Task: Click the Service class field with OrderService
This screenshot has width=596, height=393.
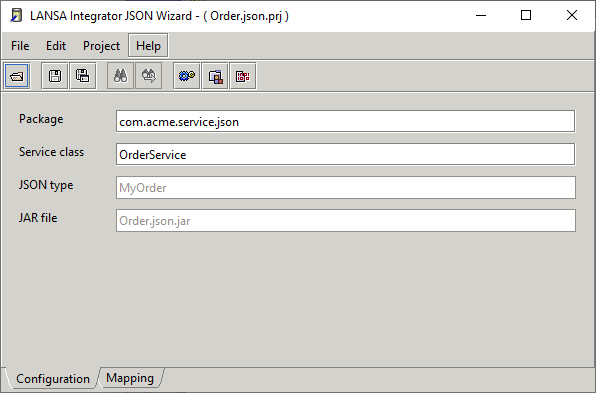Action: tap(346, 154)
